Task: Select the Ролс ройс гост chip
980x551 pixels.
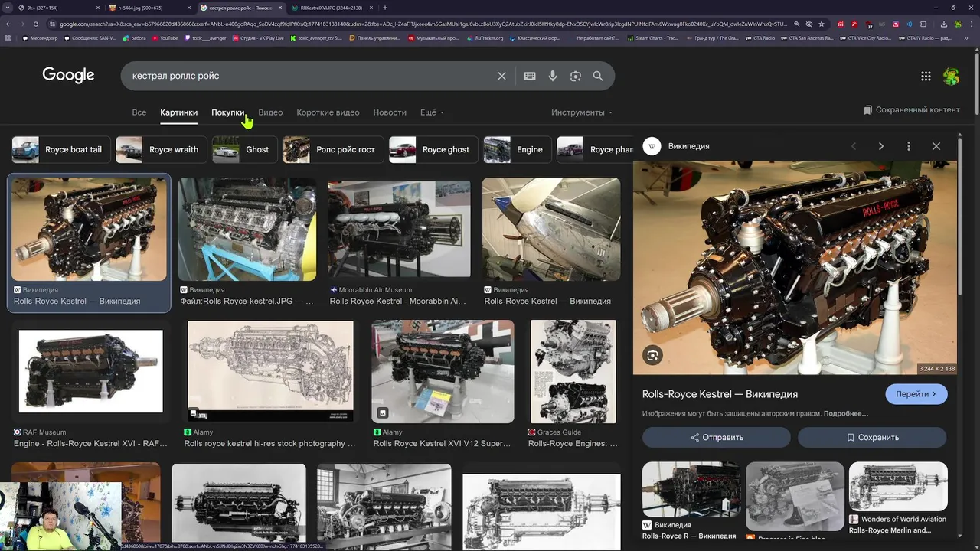Action: 334,150
